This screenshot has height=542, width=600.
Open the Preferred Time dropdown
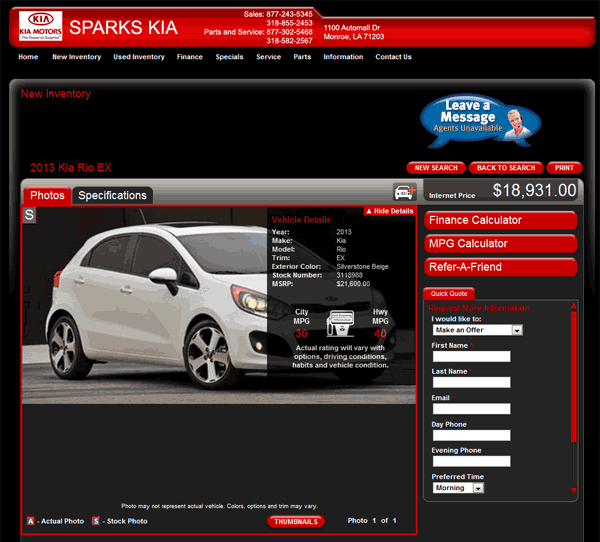(x=458, y=488)
